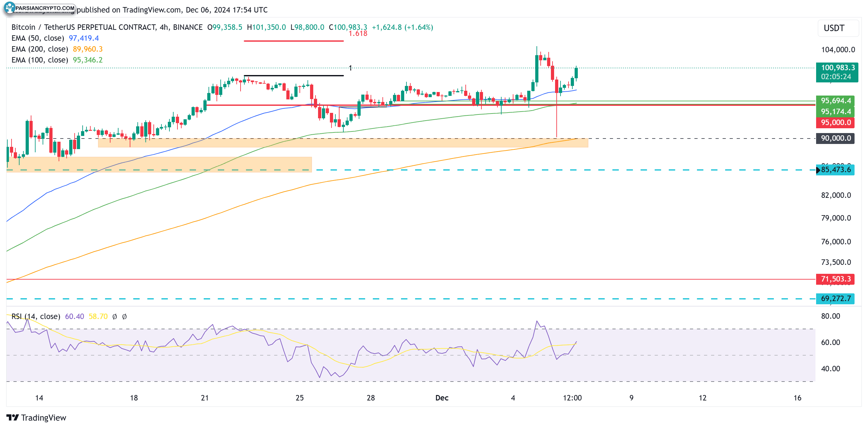The image size is (868, 429).
Task: Click the EMA 100 value 95,346.2
Action: [88, 60]
